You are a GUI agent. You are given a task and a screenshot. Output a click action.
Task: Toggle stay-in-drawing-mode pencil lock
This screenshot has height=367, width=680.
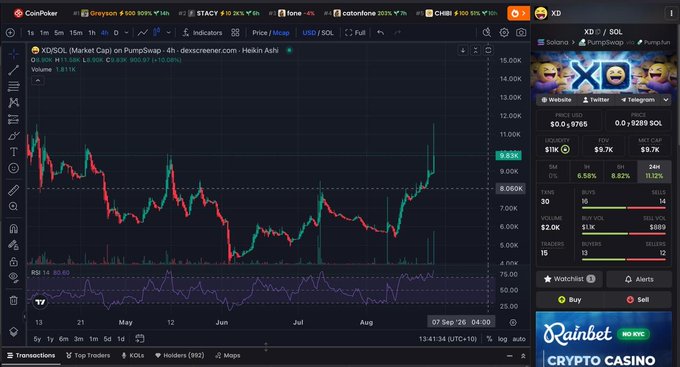point(13,245)
